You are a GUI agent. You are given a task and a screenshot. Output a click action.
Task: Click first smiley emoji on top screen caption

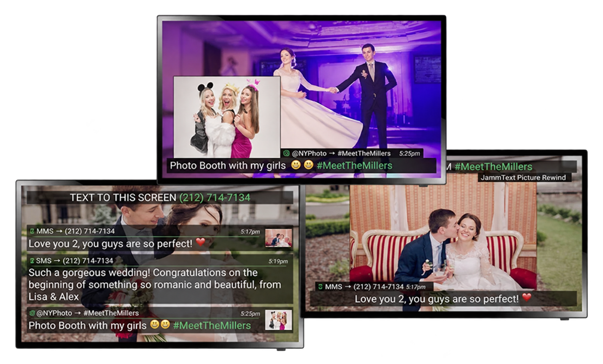pyautogui.click(x=296, y=165)
